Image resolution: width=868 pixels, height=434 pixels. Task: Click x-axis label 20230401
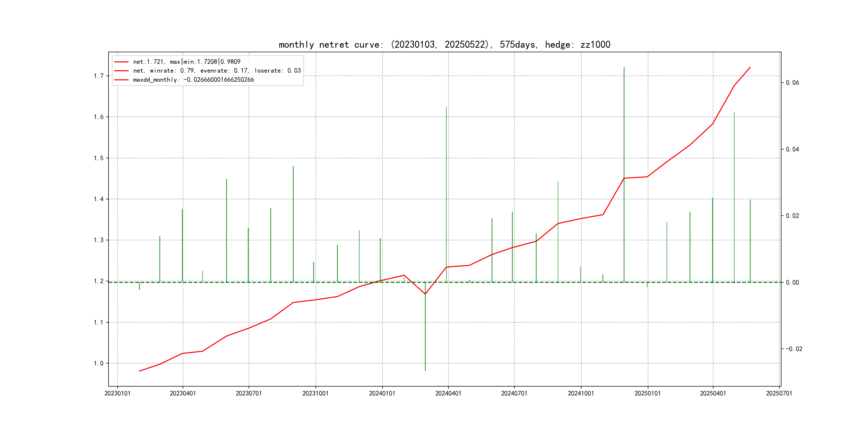[183, 394]
